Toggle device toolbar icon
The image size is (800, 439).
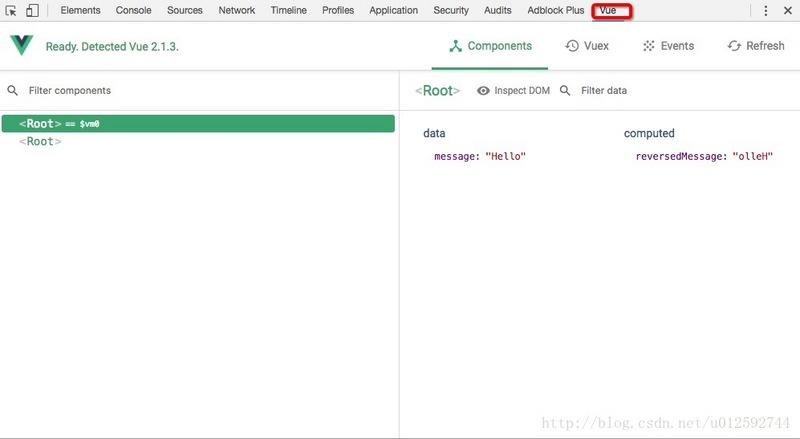pyautogui.click(x=32, y=10)
